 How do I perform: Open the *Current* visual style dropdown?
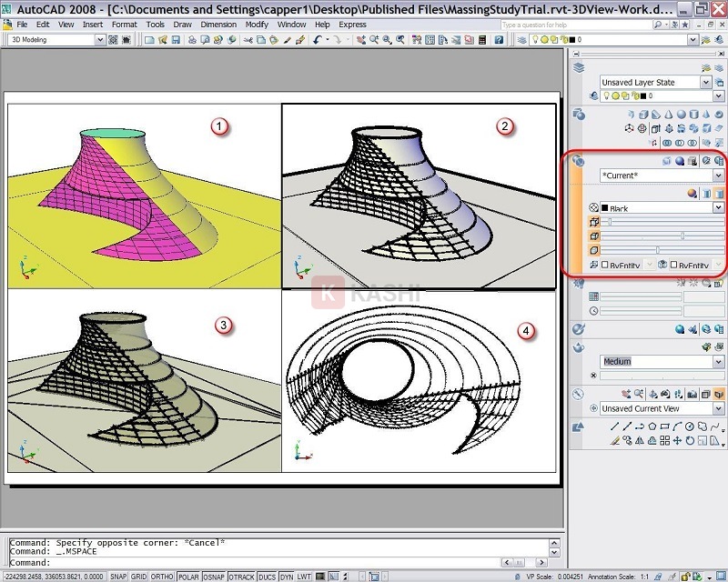point(717,176)
